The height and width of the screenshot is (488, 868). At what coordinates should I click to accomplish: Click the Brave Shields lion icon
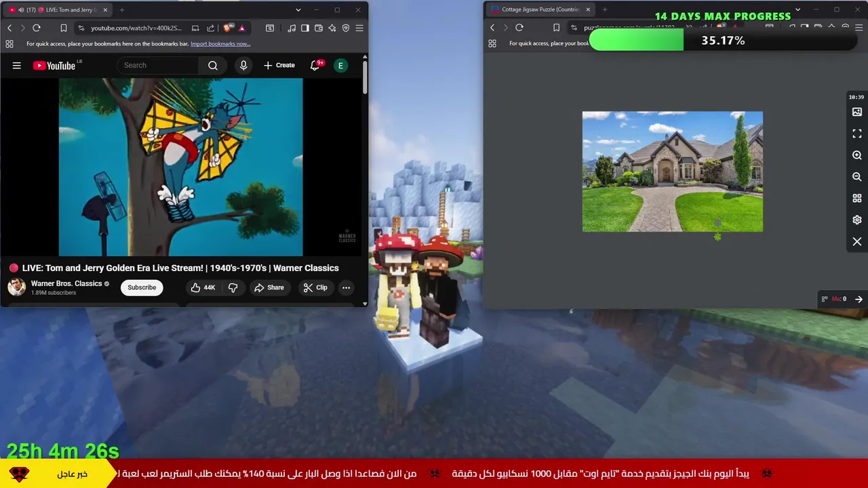[x=227, y=28]
